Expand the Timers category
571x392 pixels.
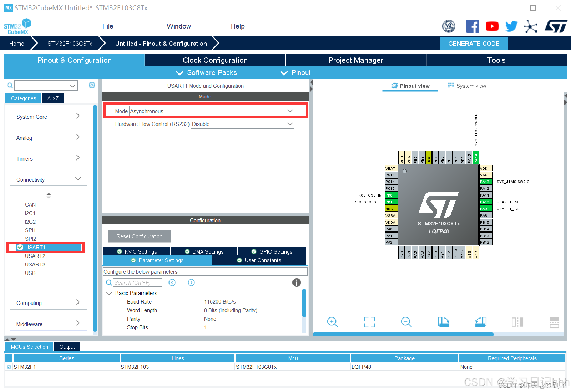click(x=49, y=158)
